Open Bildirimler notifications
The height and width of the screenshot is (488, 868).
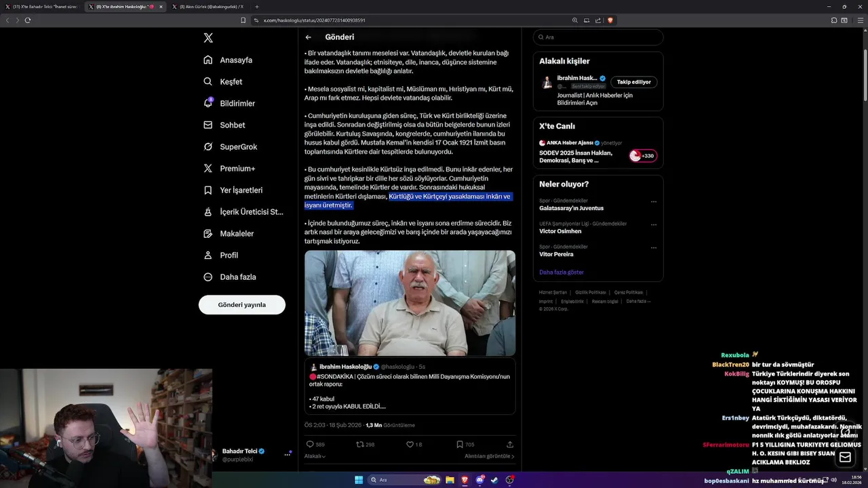[x=229, y=103]
